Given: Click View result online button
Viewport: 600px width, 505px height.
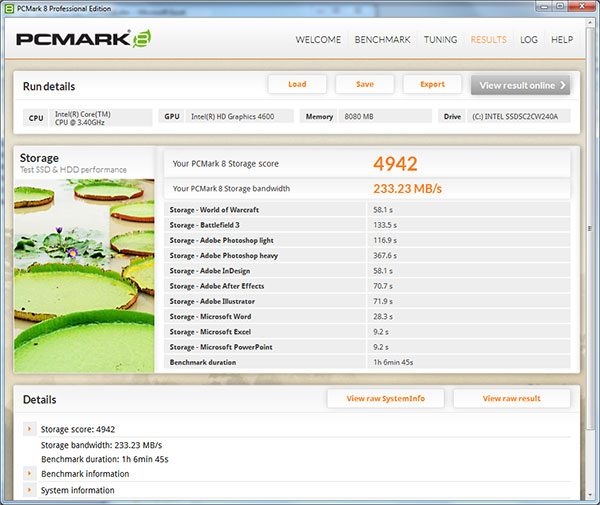Looking at the screenshot, I should tap(520, 85).
